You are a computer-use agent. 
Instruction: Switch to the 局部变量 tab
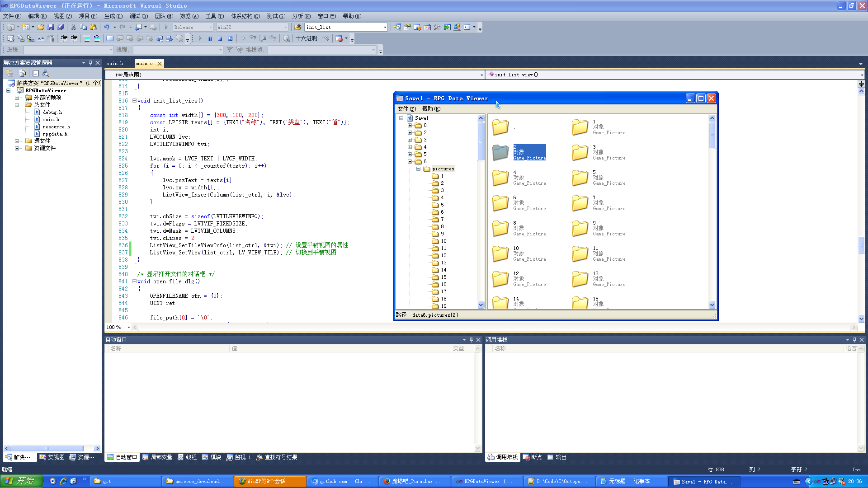click(x=157, y=457)
